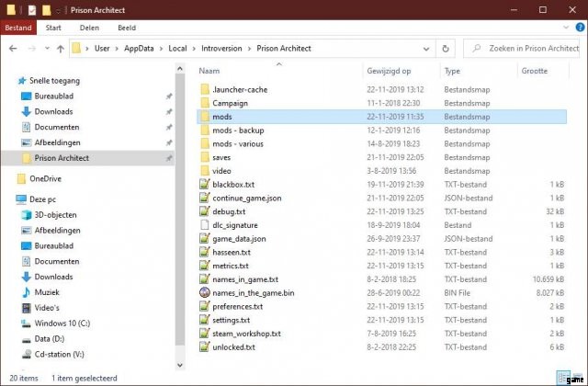Click the new folder icon in title bar

point(47,10)
